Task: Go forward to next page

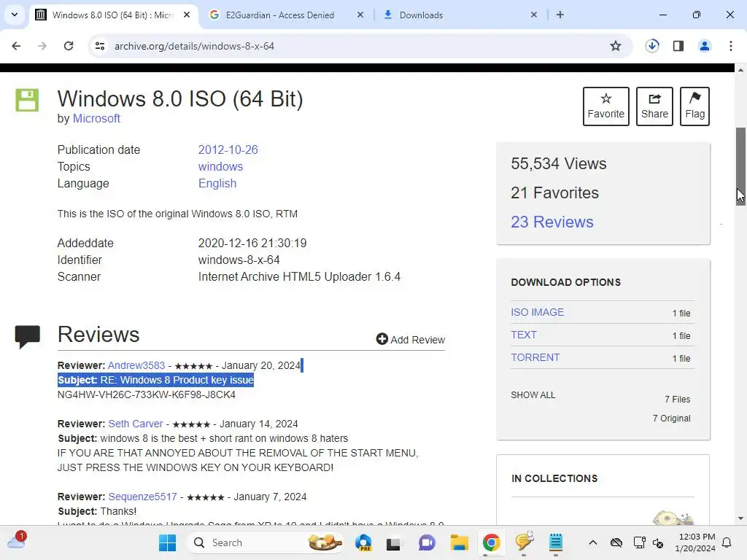Action: point(42,46)
